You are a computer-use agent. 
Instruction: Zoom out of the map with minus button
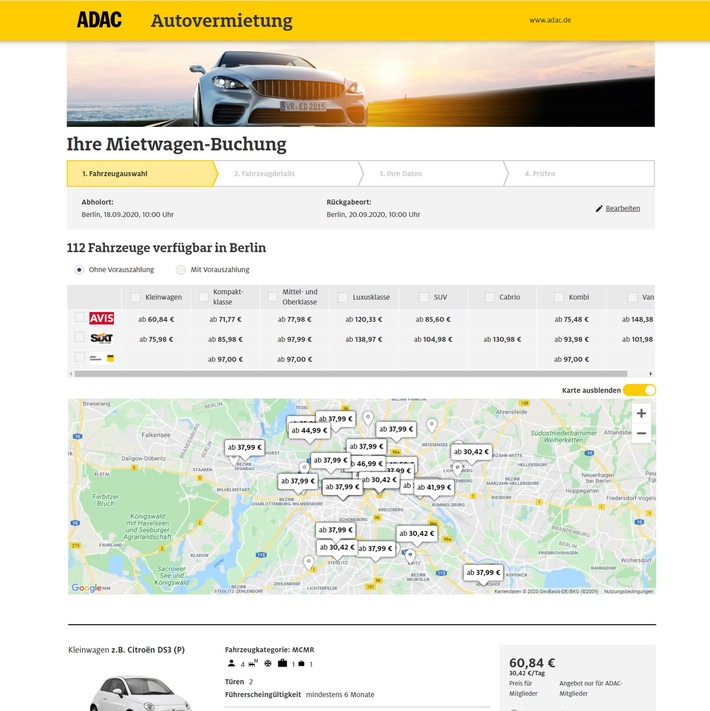(x=641, y=434)
